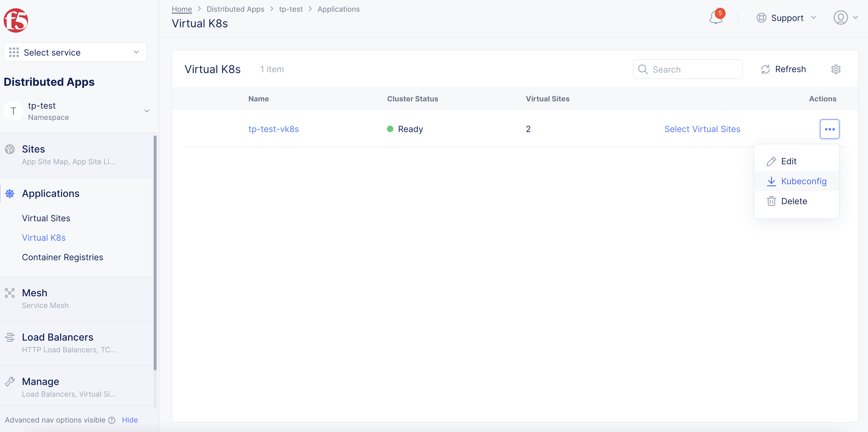This screenshot has height=432, width=868.
Task: Click the advanced nav help icon
Action: pyautogui.click(x=112, y=420)
